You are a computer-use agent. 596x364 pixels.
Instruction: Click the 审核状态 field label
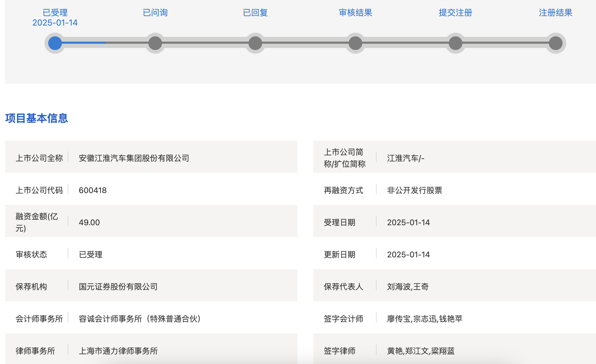(x=31, y=254)
